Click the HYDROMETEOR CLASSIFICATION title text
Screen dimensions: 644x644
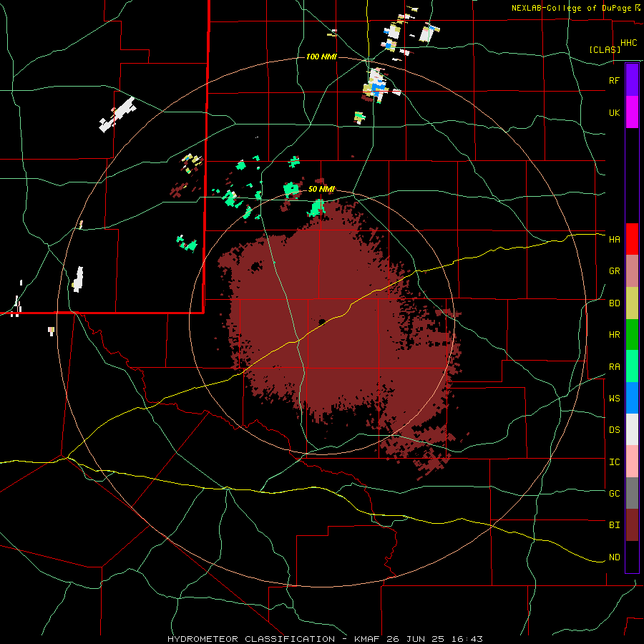click(x=251, y=639)
